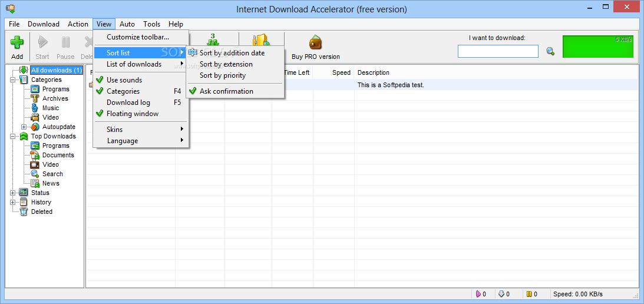Sort by the Description column header

496,72
